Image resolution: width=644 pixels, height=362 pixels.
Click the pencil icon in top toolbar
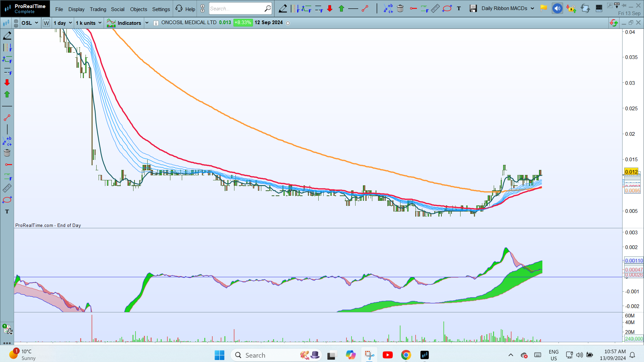click(x=283, y=8)
